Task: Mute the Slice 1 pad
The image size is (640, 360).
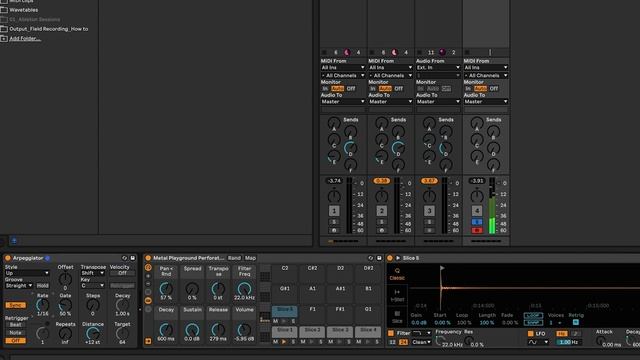Action: (x=276, y=342)
